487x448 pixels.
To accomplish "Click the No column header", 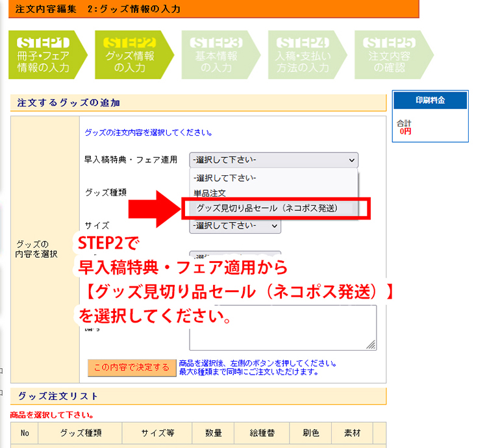I will click(x=25, y=433).
